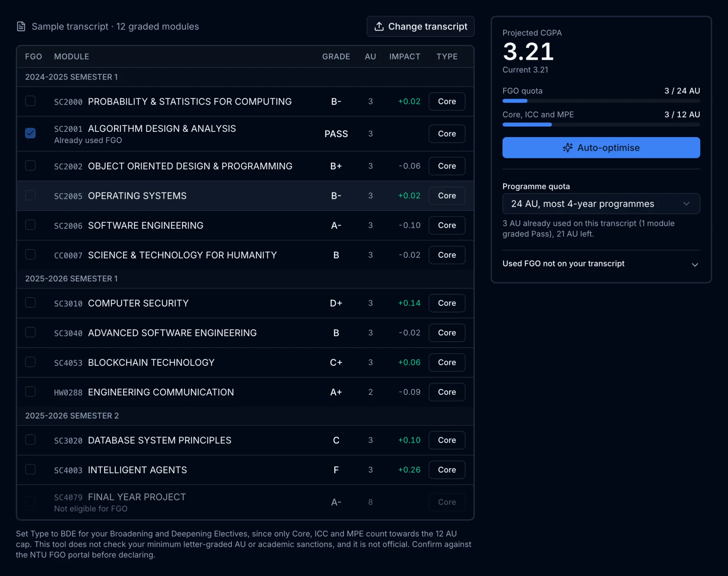The height and width of the screenshot is (576, 728).
Task: Change type for CC0007 Science & Technology
Action: pos(447,255)
